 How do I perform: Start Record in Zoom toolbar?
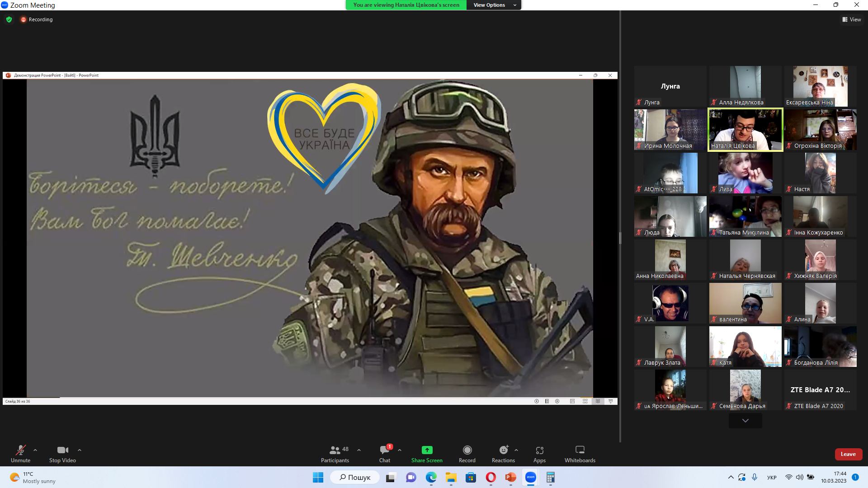(467, 454)
